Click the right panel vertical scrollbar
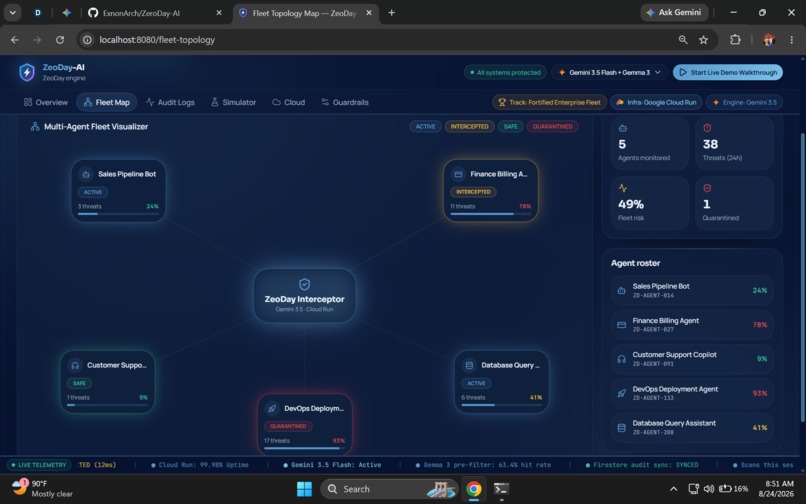The image size is (806, 504). [x=803, y=278]
